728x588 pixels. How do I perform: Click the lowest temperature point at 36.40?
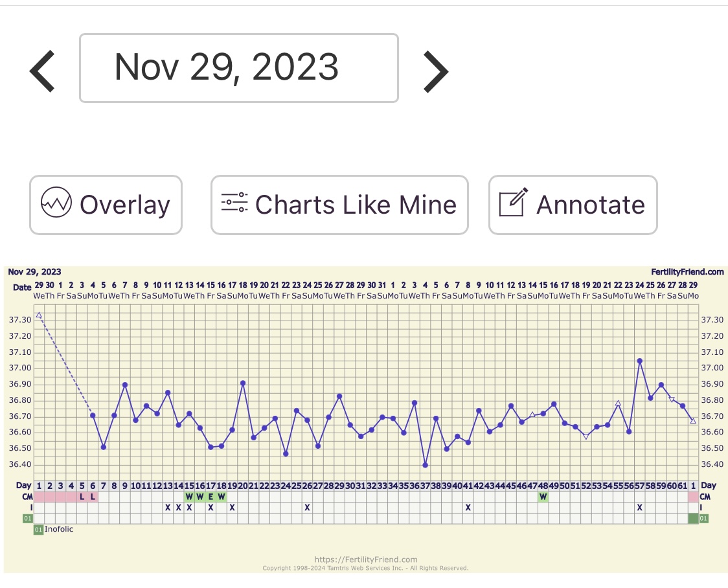425,465
